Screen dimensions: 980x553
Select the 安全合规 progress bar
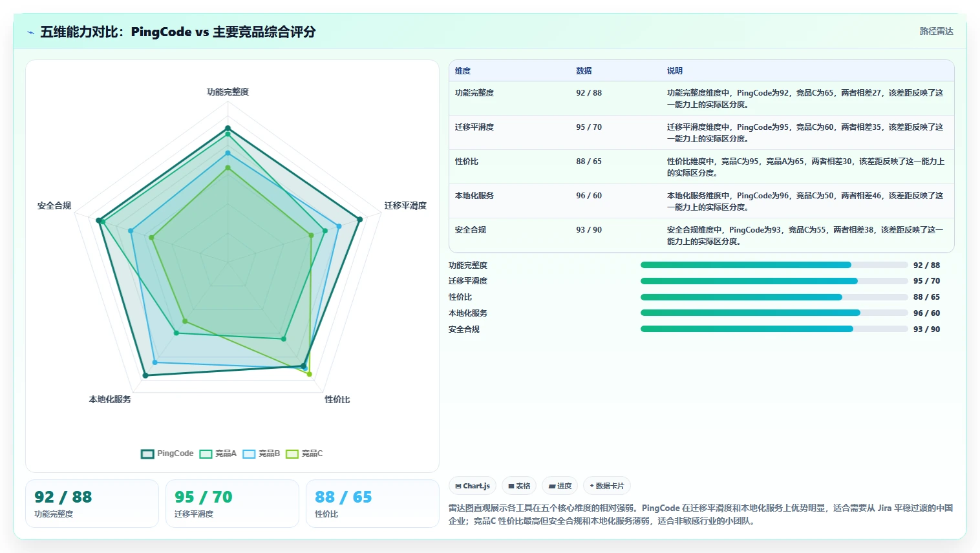(774, 329)
